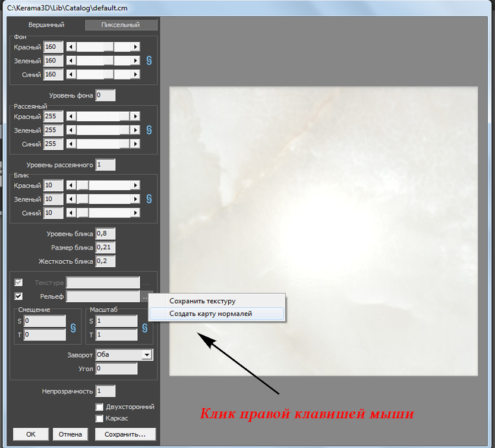495x448 pixels.
Task: Switch to the Вершинный tab
Action: tap(46, 25)
